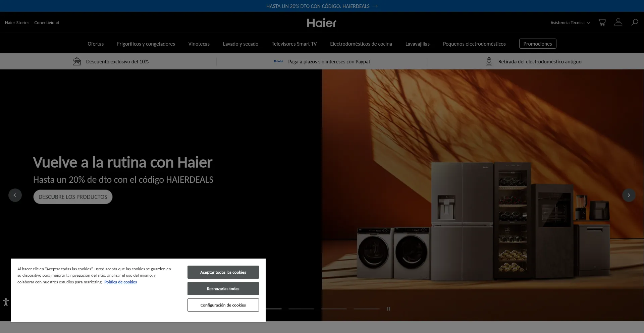
Task: Accept all cookies
Action: point(223,272)
